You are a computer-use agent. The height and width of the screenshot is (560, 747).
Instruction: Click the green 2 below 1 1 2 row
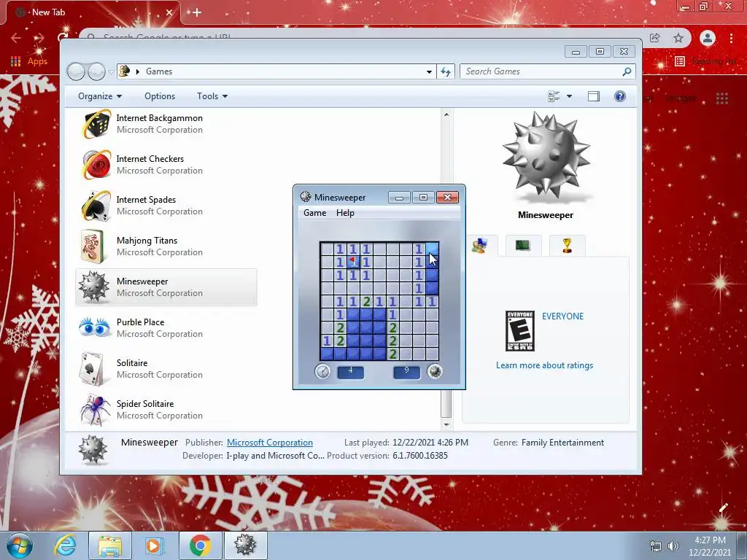340,327
